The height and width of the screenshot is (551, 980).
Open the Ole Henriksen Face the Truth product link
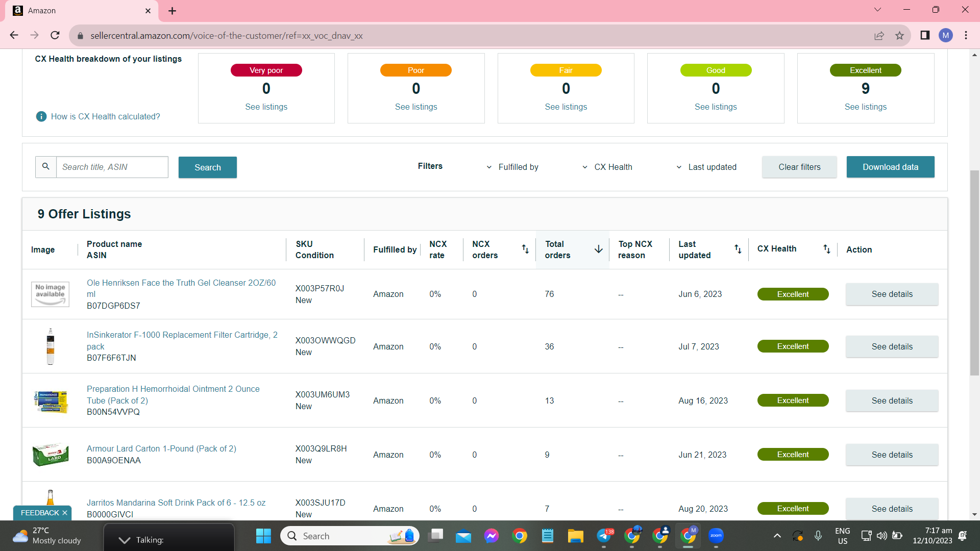pyautogui.click(x=181, y=288)
